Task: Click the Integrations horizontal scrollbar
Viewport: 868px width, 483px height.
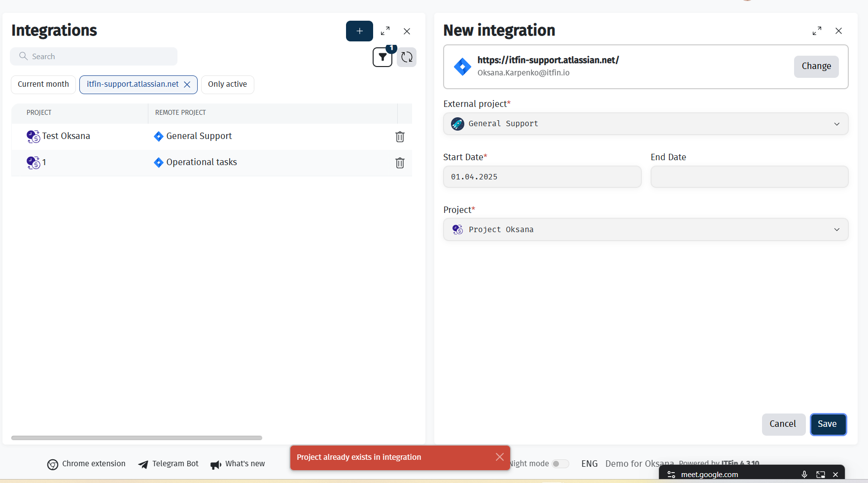Action: pos(137,438)
